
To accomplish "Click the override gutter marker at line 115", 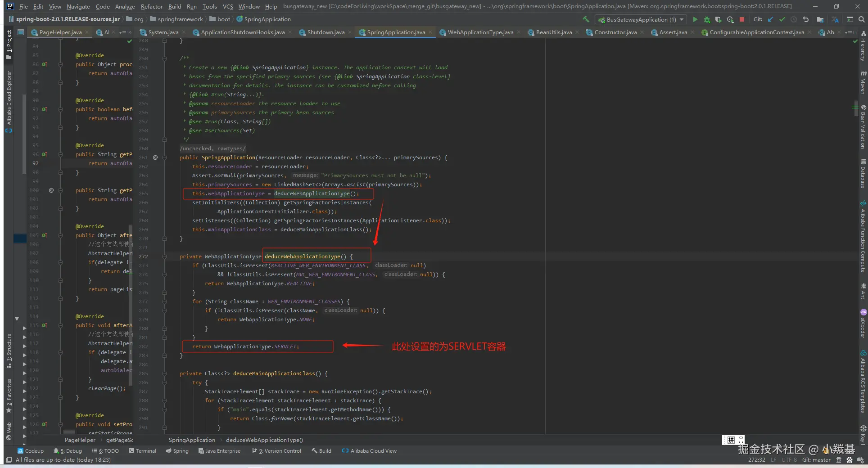I will pos(44,325).
